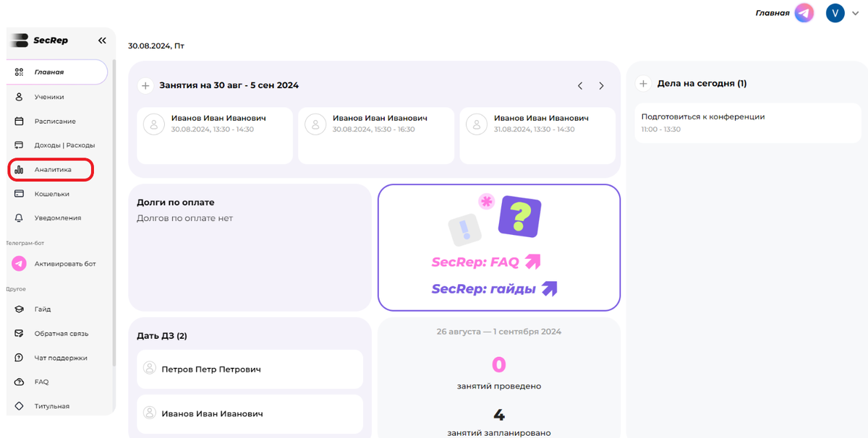Click the Главная label in top header
This screenshot has height=438, width=868.
(773, 13)
